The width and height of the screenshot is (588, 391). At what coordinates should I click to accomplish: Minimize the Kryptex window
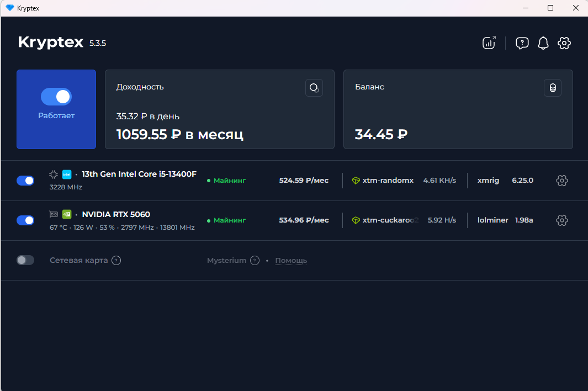point(526,8)
